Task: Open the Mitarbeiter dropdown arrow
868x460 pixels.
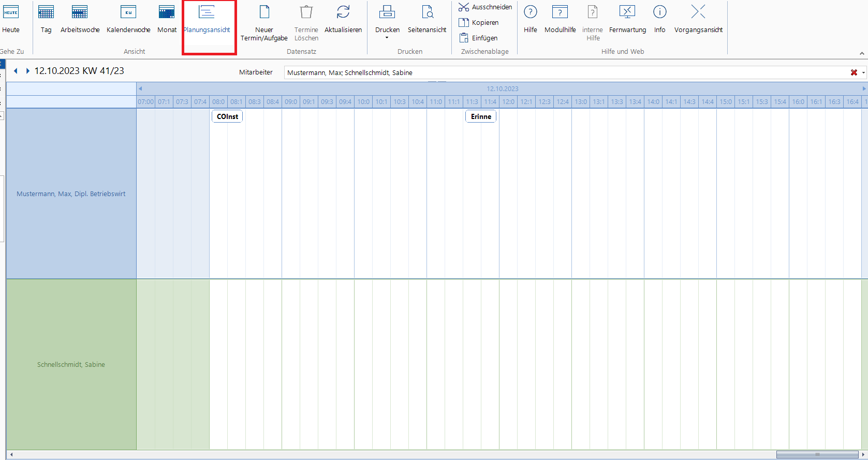Action: [x=863, y=73]
